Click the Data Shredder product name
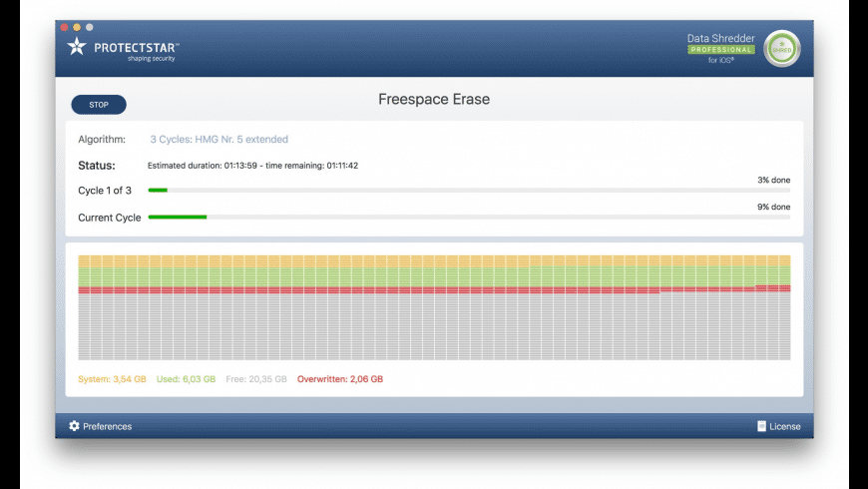 pos(720,38)
